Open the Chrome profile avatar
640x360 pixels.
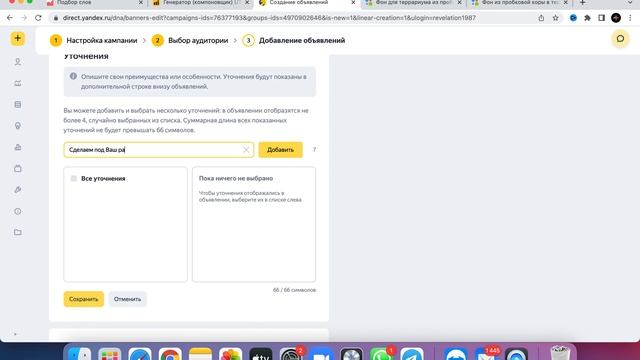pos(616,18)
